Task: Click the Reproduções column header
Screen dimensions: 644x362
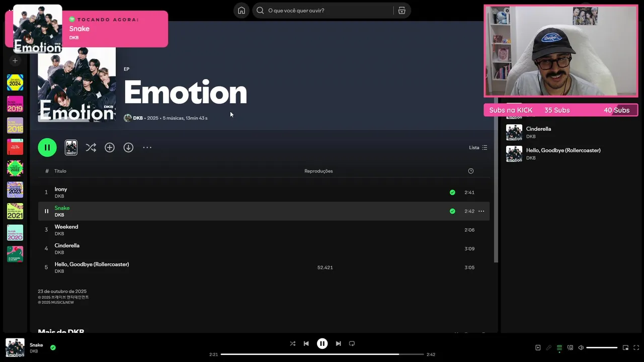Action: [318, 171]
